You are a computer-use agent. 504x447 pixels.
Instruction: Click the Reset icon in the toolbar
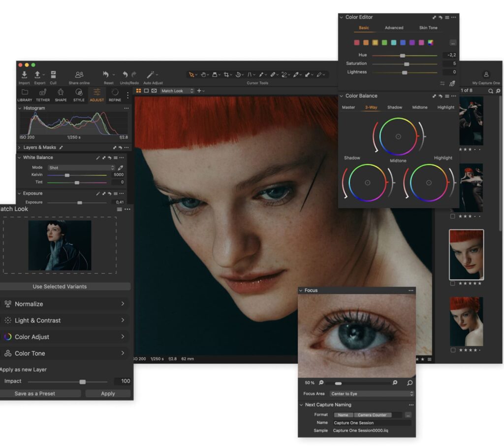(x=106, y=75)
